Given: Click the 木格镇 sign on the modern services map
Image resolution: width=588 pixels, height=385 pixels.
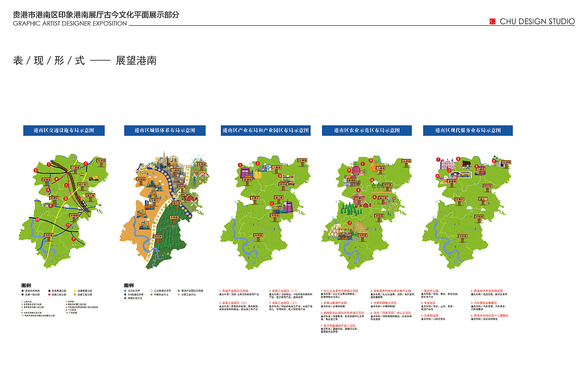Looking at the screenshot, I should [479, 218].
